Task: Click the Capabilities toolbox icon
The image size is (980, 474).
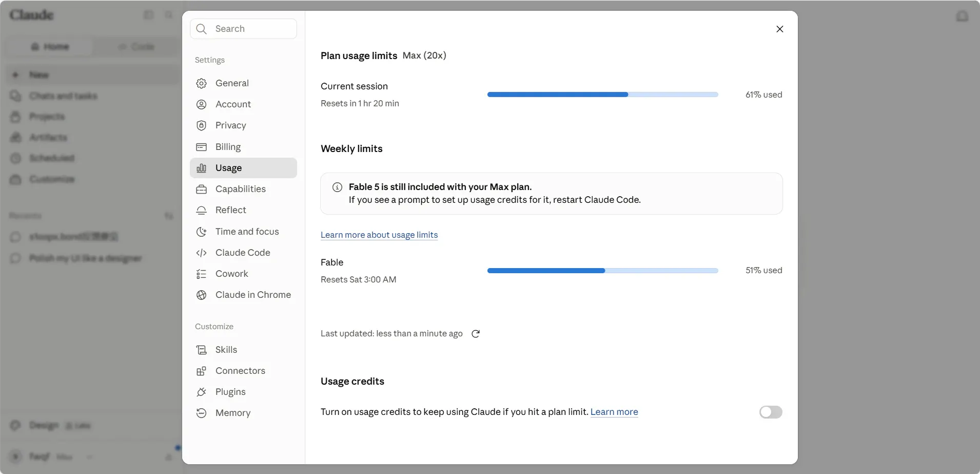Action: (x=202, y=189)
